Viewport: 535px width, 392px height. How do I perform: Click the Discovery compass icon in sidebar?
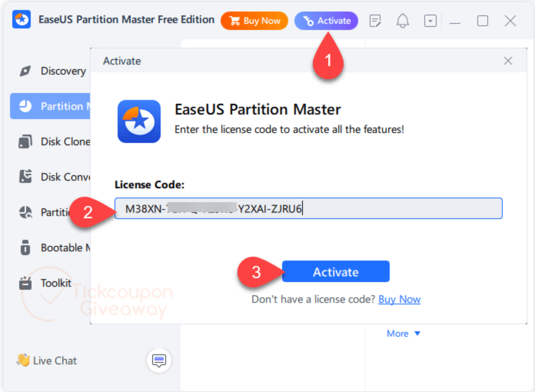pyautogui.click(x=25, y=71)
